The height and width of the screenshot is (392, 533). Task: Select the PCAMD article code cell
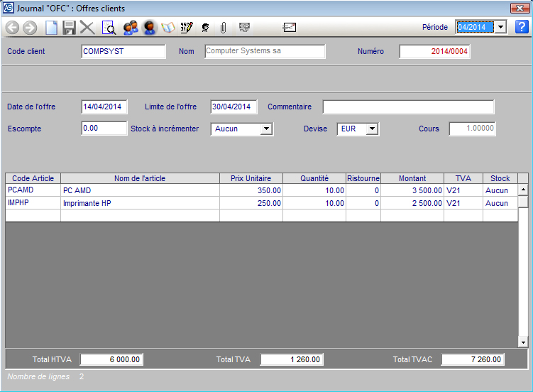point(33,190)
